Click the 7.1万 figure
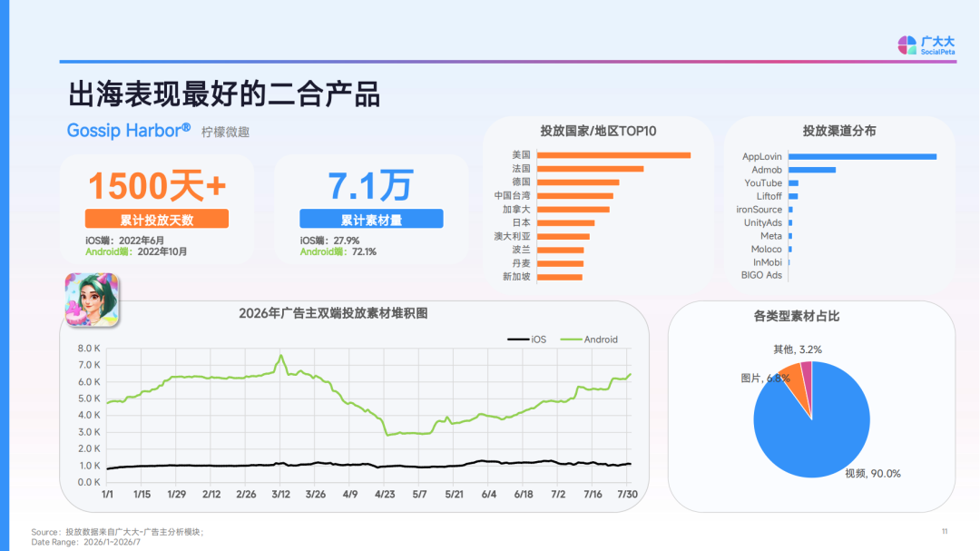This screenshot has height=551, width=980. pyautogui.click(x=370, y=185)
